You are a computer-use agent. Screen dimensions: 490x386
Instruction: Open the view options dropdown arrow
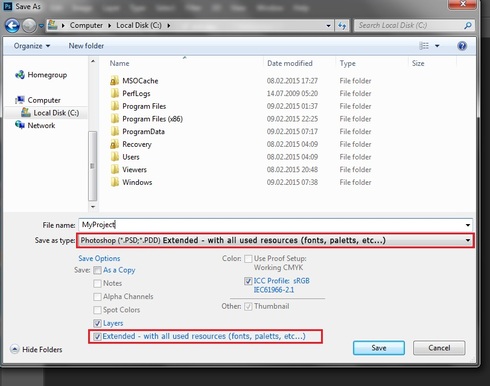437,46
